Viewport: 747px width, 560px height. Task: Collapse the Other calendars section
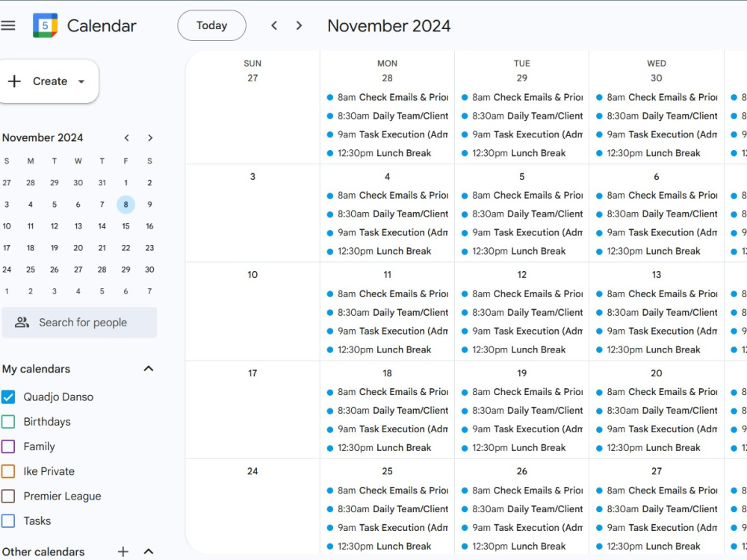149,552
